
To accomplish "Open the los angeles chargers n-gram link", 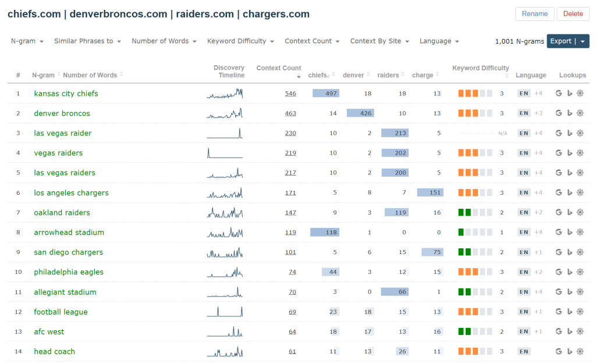I will [x=71, y=193].
